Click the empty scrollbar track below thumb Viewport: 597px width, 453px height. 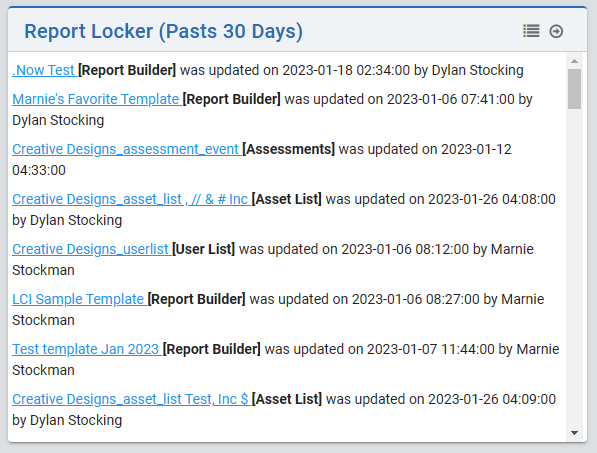click(x=574, y=266)
